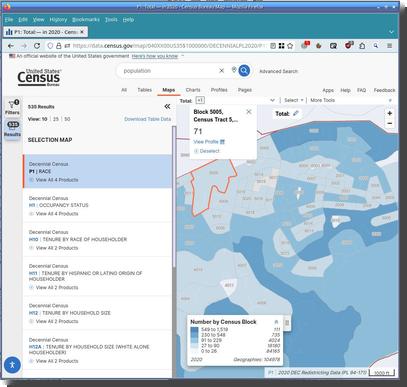Viewport: 407px width, 387px height.
Task: Expand View All 2 Products under H12
Action: tap(54, 321)
